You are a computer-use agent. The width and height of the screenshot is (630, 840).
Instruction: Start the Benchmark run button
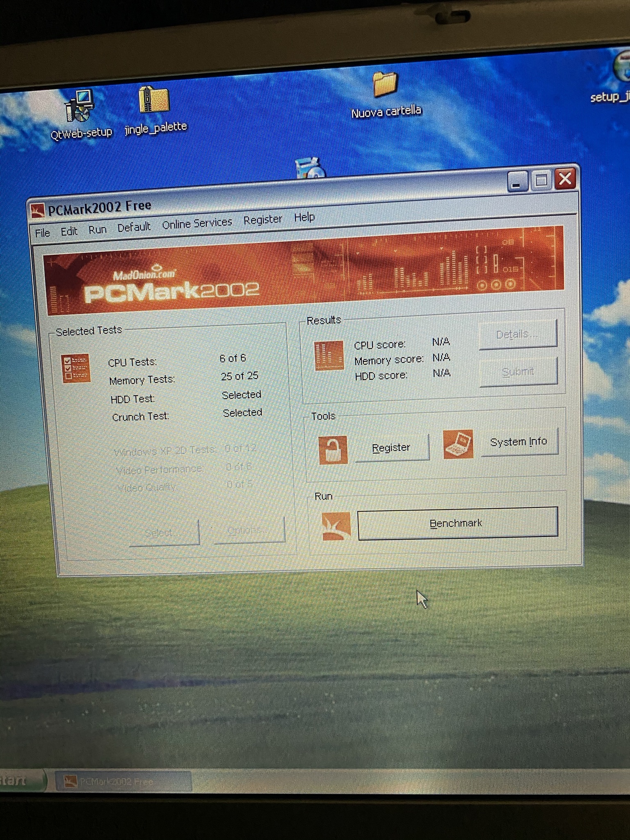[458, 523]
